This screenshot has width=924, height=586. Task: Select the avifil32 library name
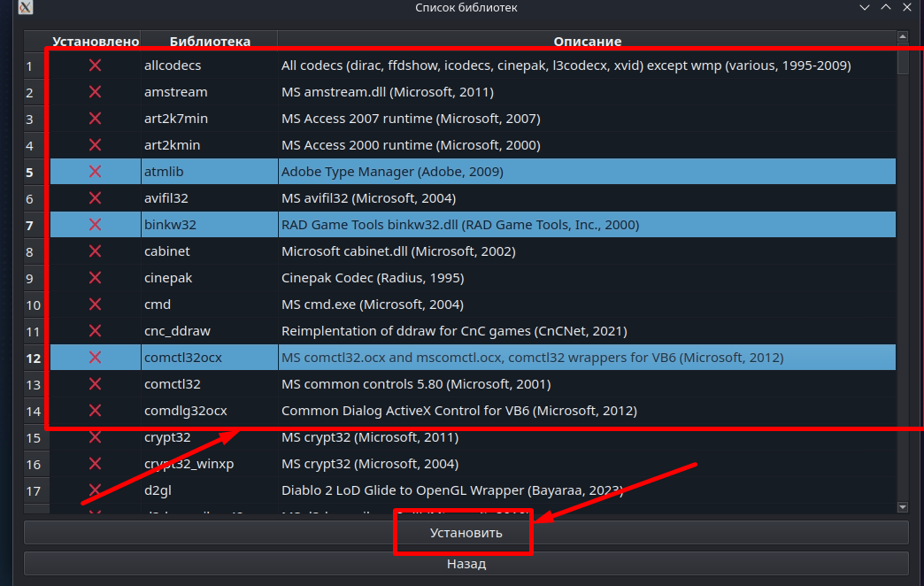(166, 198)
